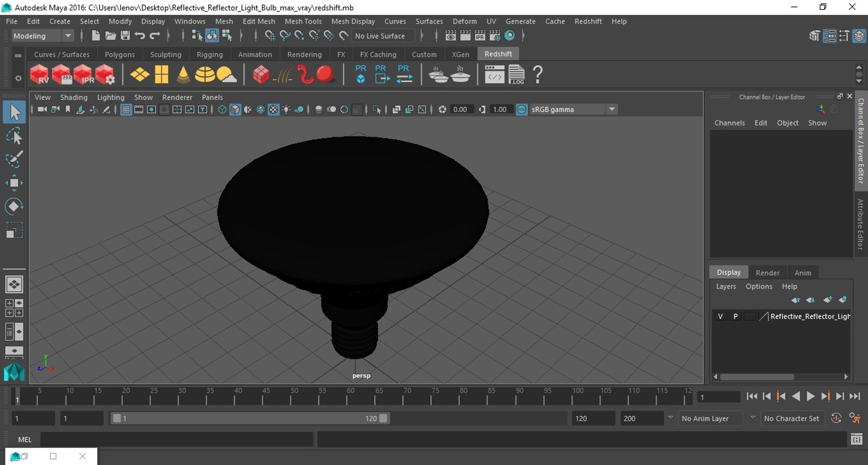Toggle textured display in viewport toolbar
The height and width of the screenshot is (465, 868).
tap(274, 109)
